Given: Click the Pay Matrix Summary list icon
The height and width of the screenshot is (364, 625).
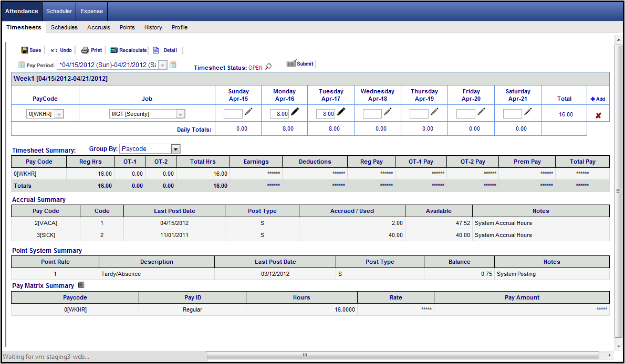Looking at the screenshot, I should click(x=81, y=285).
